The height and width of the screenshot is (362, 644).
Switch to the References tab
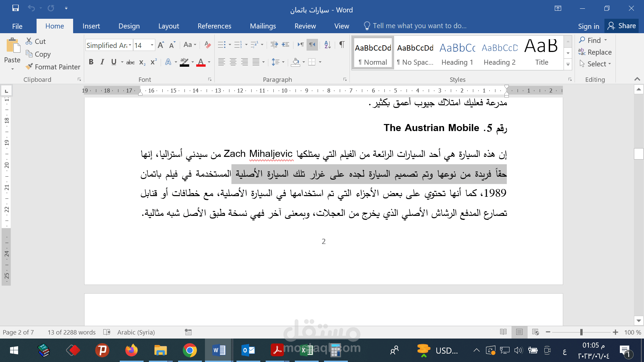coord(214,26)
